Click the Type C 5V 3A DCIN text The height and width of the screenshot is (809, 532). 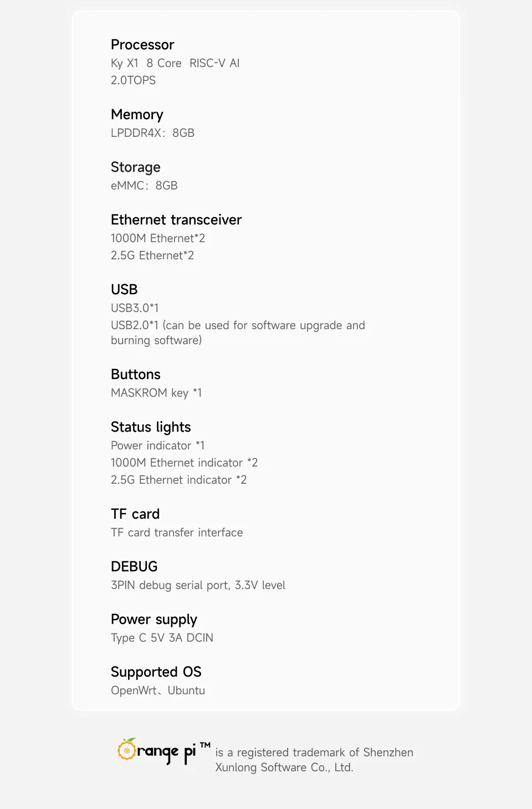[x=162, y=638]
